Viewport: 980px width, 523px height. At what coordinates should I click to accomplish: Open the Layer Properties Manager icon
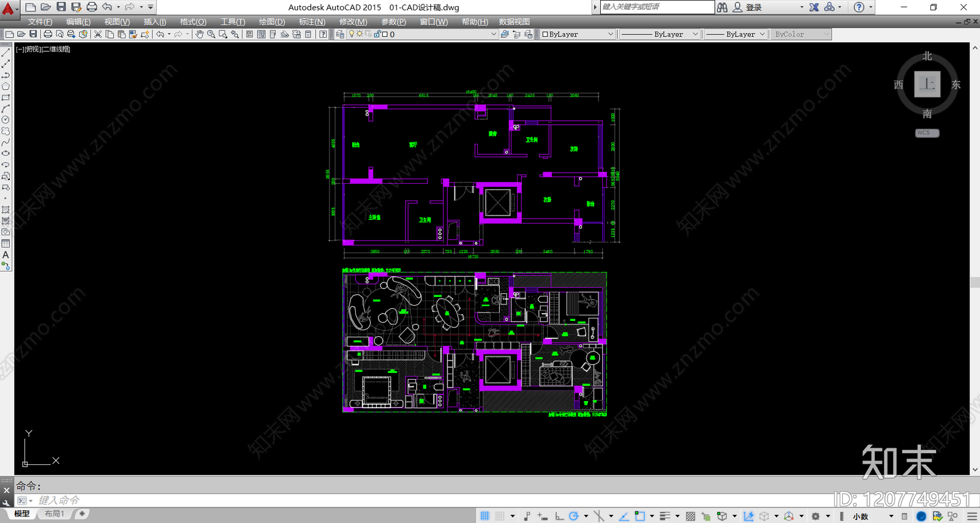[340, 34]
